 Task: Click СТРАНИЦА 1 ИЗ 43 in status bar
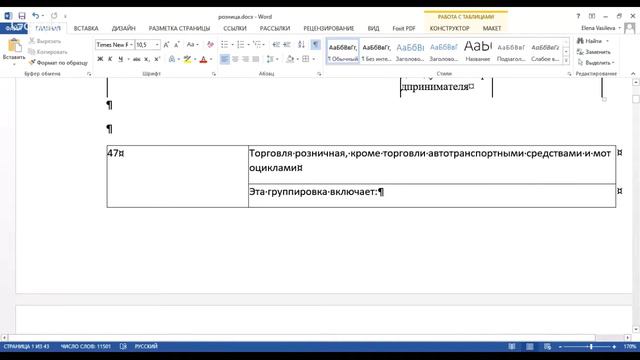coord(27,347)
